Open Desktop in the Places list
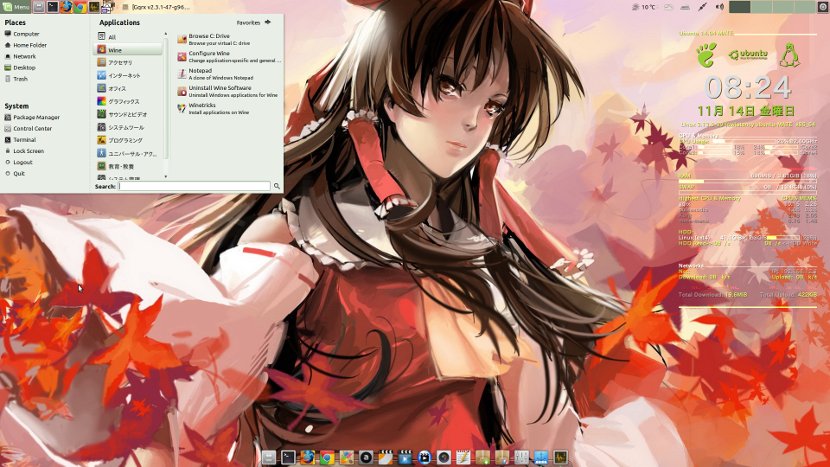Image resolution: width=830 pixels, height=467 pixels. (20, 67)
